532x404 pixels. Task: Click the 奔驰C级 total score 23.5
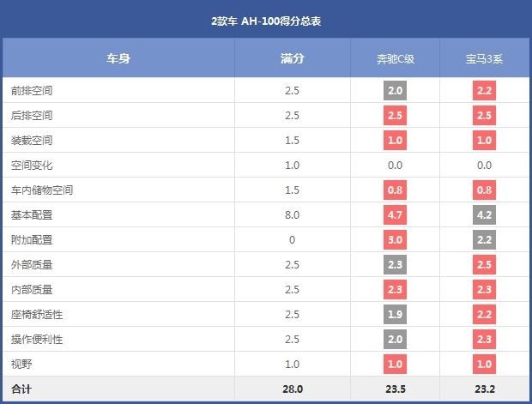point(395,389)
